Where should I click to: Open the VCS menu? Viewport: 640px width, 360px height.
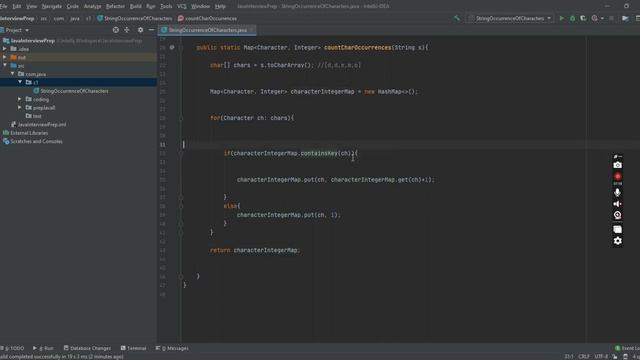(x=182, y=7)
